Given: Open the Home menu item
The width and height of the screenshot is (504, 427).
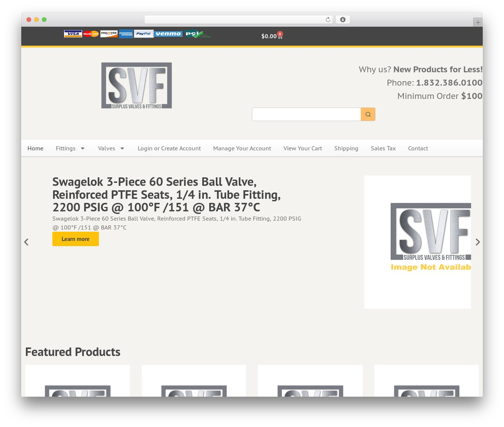Looking at the screenshot, I should 35,149.
